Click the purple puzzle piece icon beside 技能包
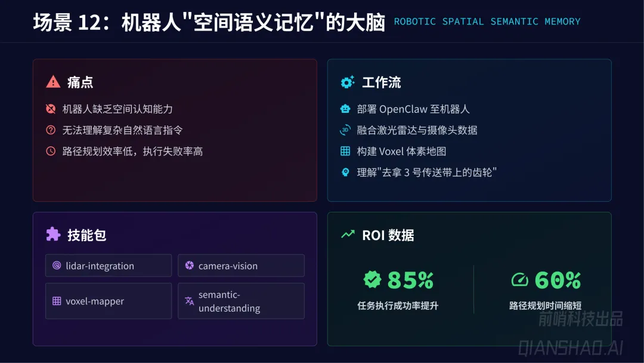This screenshot has width=644, height=363. (x=53, y=234)
